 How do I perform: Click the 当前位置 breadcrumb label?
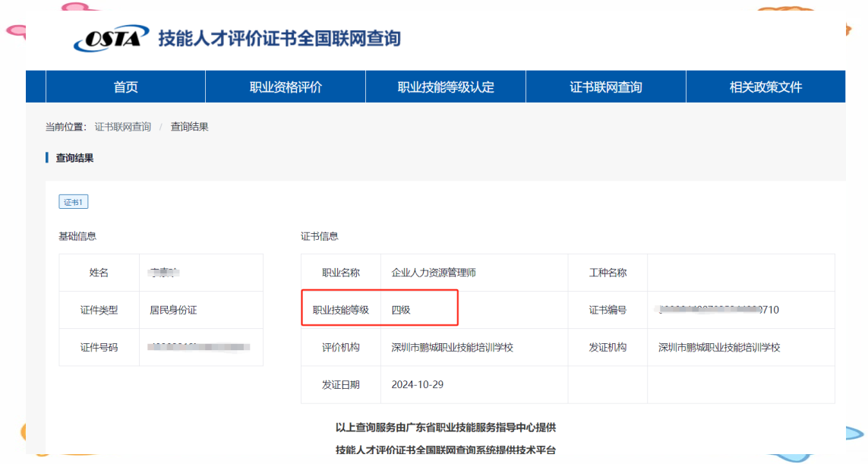[66, 127]
